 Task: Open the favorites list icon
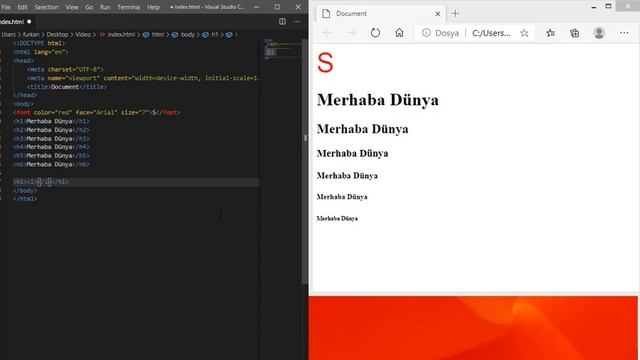[x=550, y=33]
